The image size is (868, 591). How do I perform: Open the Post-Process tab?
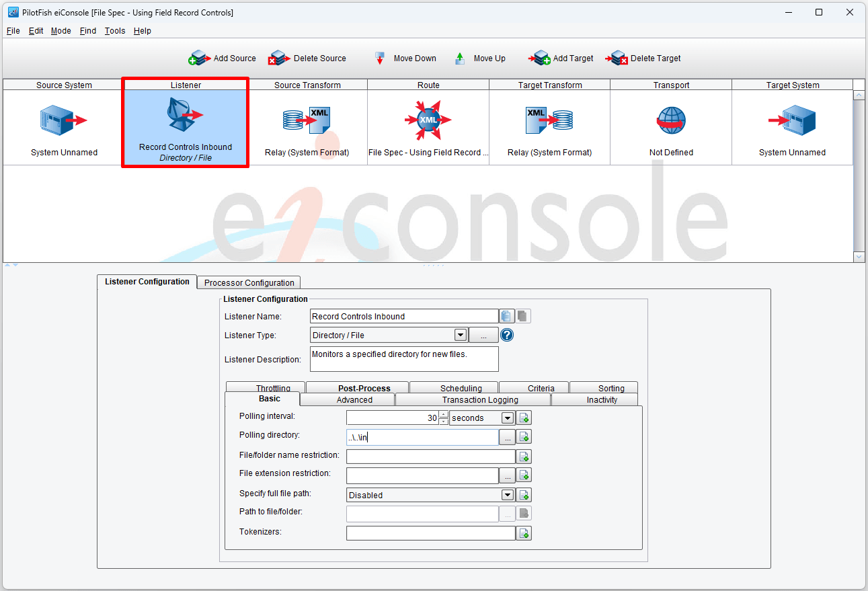click(358, 388)
